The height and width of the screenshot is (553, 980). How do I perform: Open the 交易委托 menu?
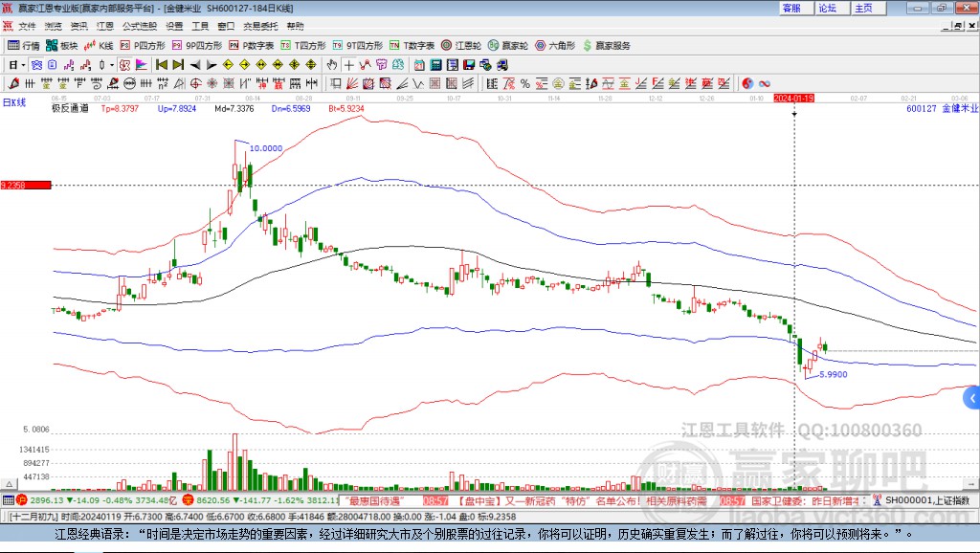259,27
